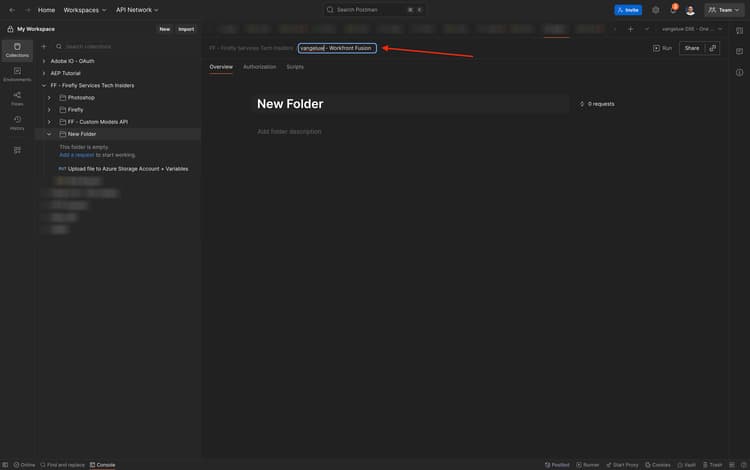Open a new tab with the plus icon

coord(630,29)
